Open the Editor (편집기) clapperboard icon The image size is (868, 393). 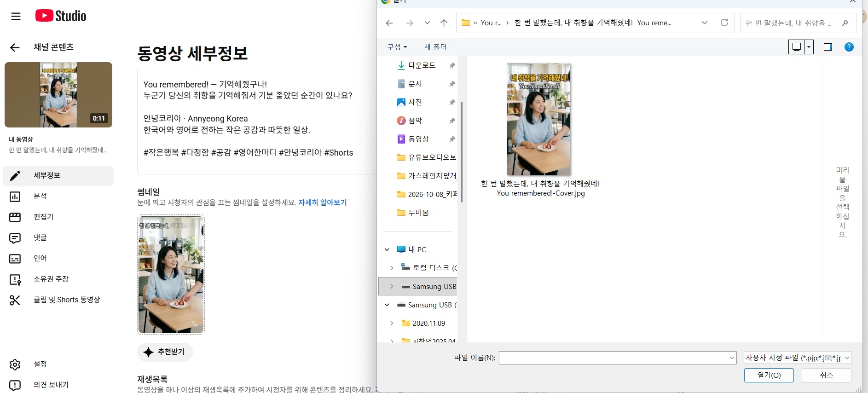[15, 217]
